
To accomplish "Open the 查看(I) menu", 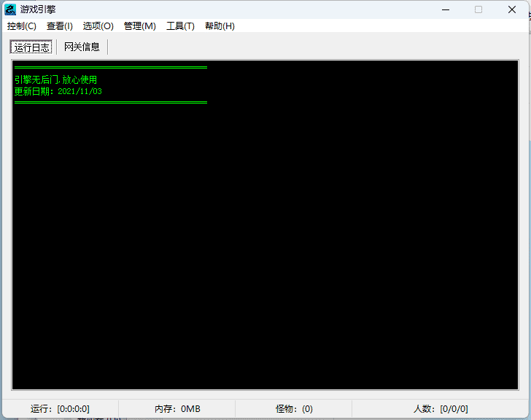I will tap(60, 26).
